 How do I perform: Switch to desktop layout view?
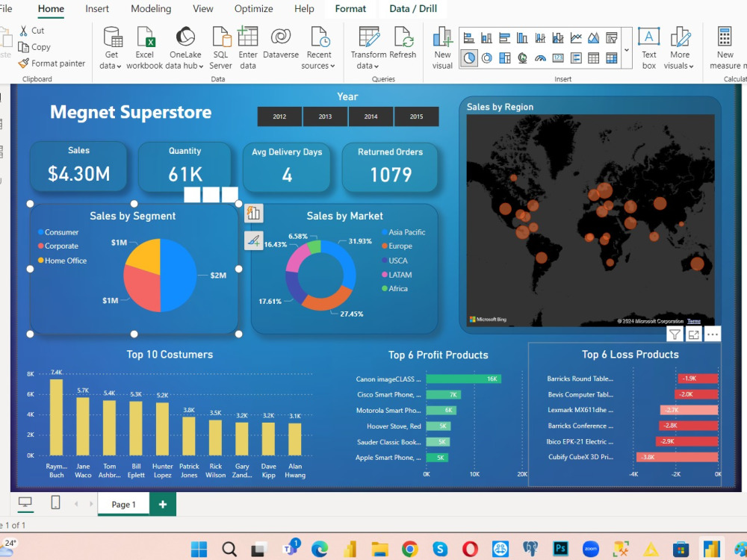(25, 503)
